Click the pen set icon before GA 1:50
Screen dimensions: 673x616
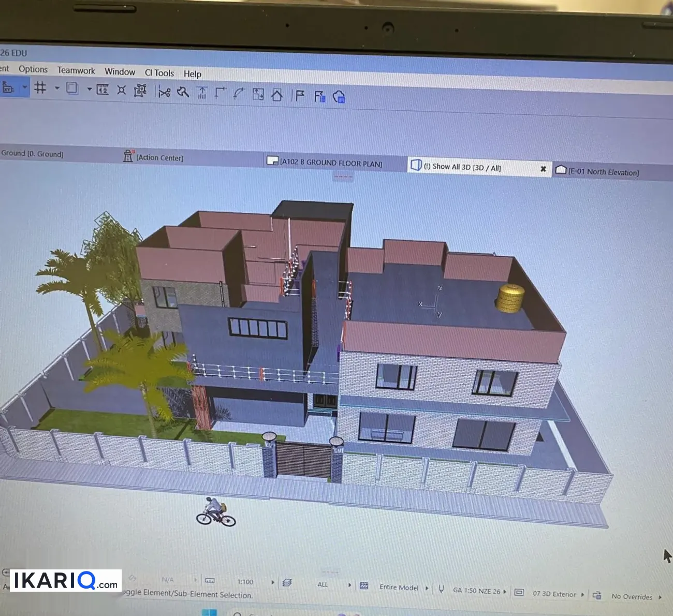441,589
